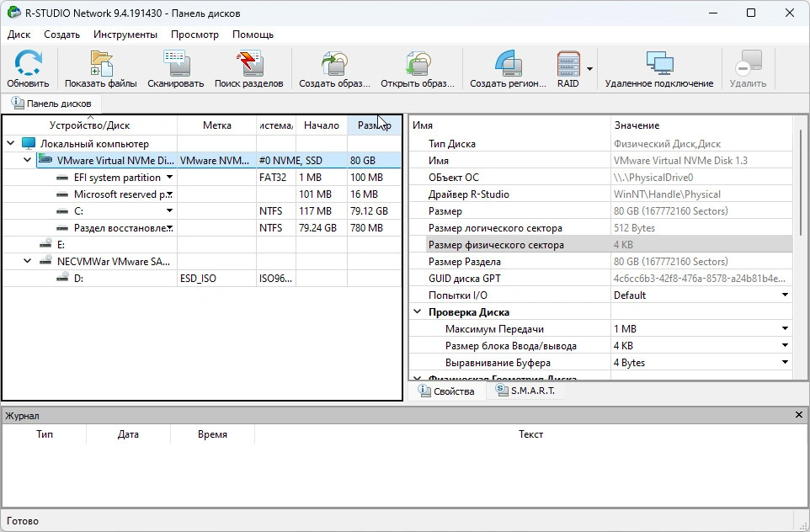Open the Диск menu
This screenshot has width=810, height=532.
click(x=19, y=35)
